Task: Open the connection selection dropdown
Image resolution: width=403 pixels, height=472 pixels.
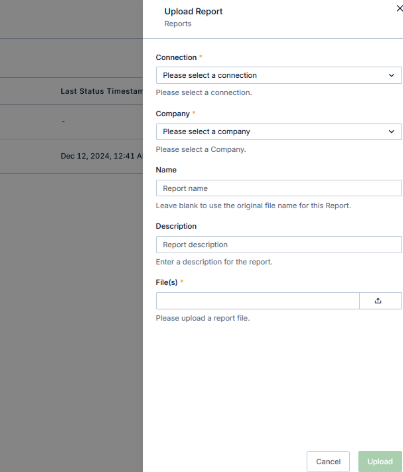Action: click(279, 75)
